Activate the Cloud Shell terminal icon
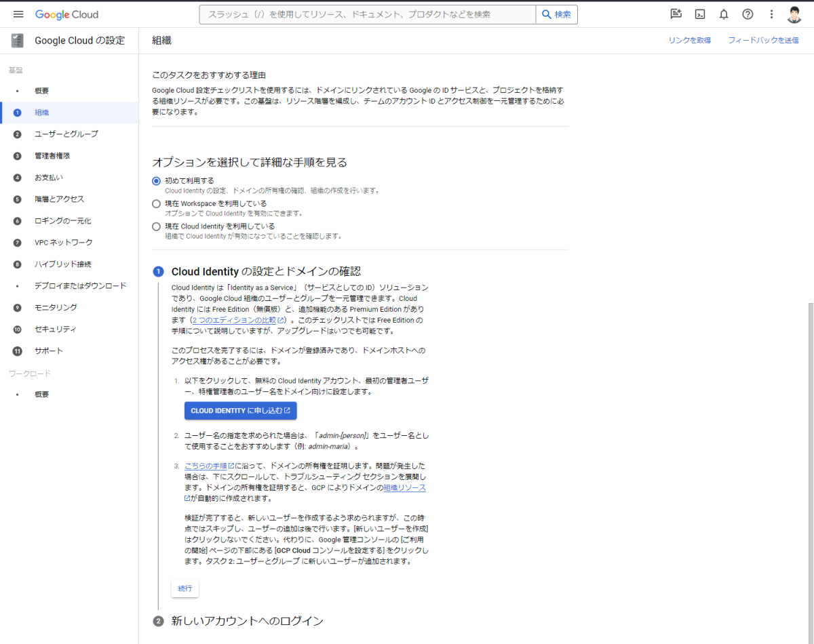Screen dimensions: 814x644 coord(700,14)
